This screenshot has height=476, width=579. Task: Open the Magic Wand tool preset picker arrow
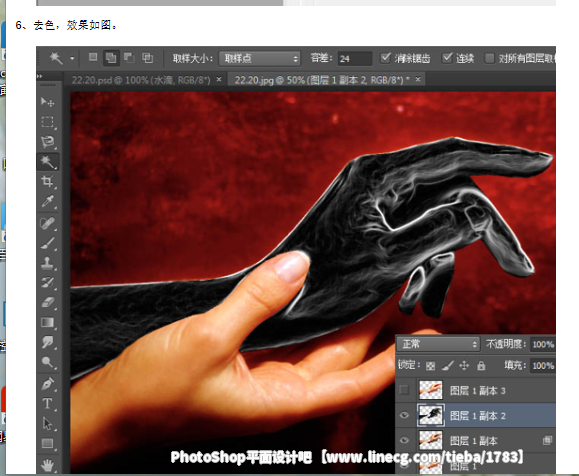point(72,58)
